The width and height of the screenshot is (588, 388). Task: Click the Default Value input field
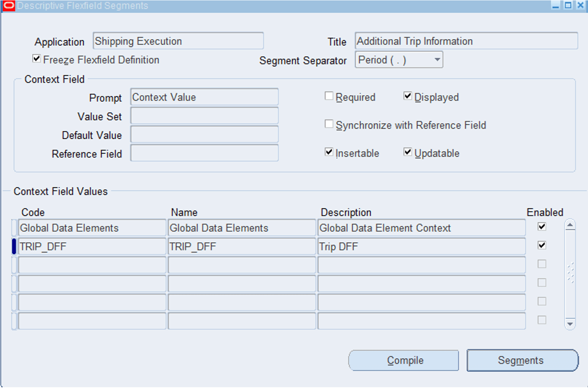pyautogui.click(x=204, y=135)
